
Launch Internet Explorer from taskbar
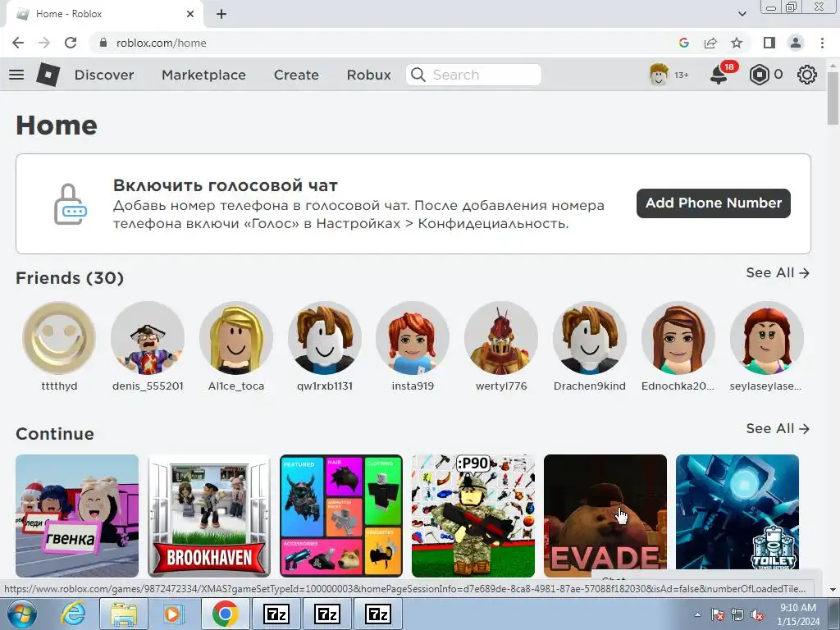point(73,614)
